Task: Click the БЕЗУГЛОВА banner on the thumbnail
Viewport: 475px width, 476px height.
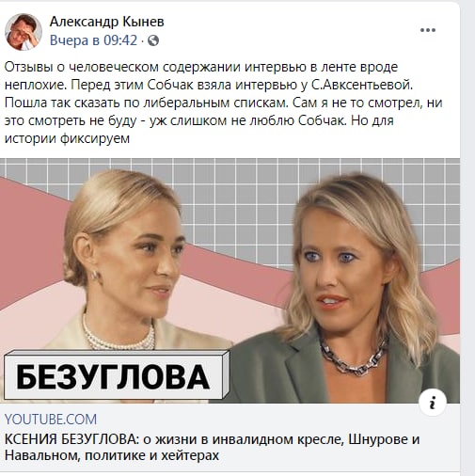Action: click(x=115, y=375)
